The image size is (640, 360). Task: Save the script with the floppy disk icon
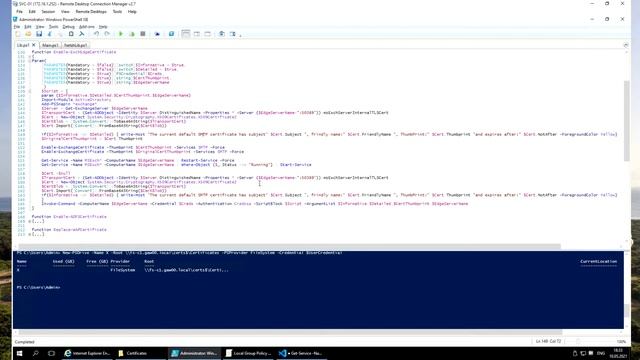tap(39, 34)
